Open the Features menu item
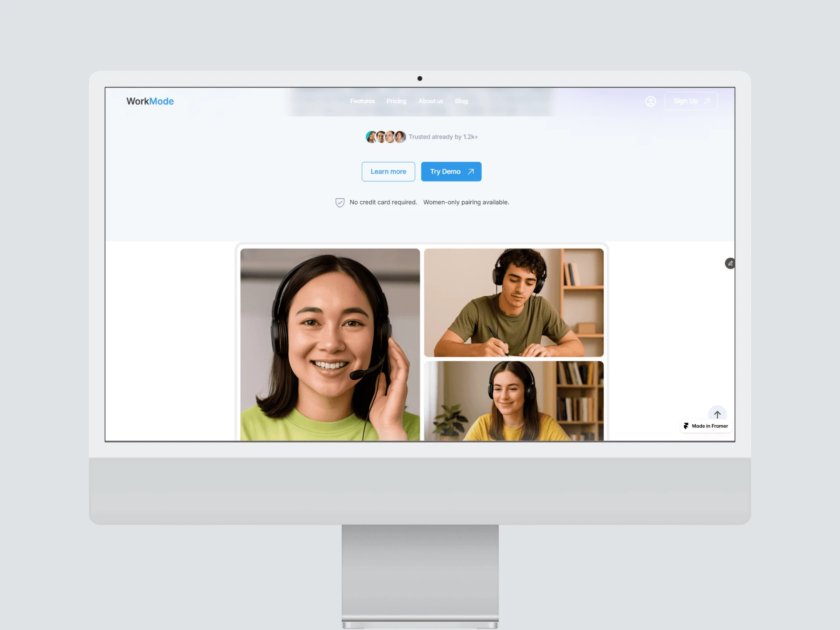 (x=362, y=101)
